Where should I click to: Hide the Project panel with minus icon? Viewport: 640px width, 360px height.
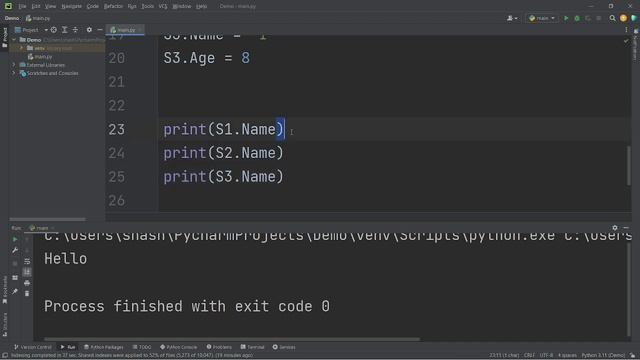[100, 30]
